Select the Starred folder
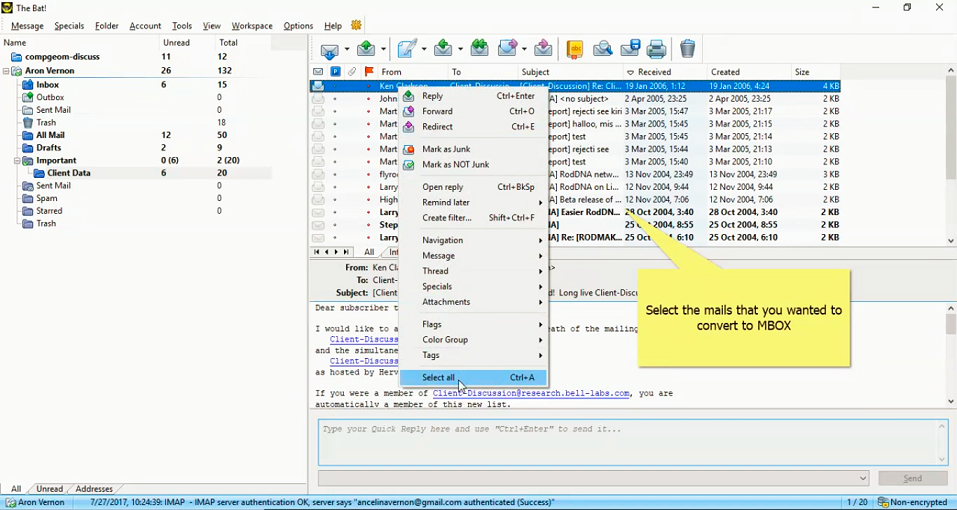This screenshot has width=957, height=510. pyautogui.click(x=49, y=211)
